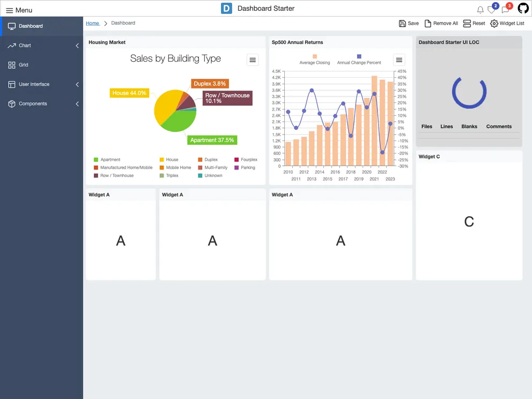Click the Reset layout icon
The image size is (532, 399).
pyautogui.click(x=467, y=24)
